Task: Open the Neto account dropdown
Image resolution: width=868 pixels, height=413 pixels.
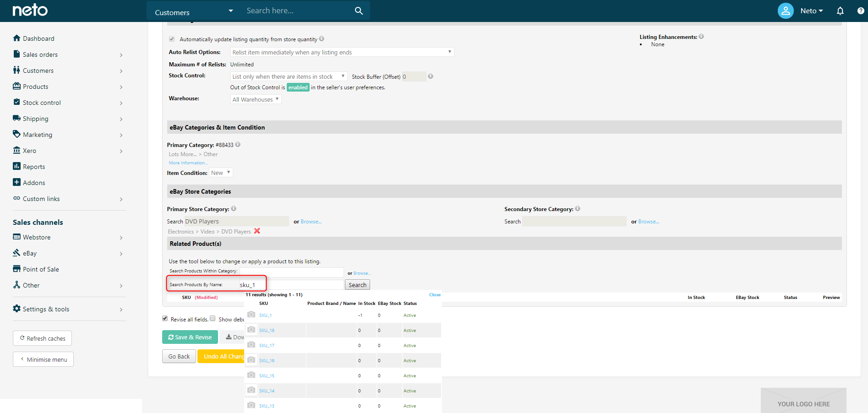Action: pyautogui.click(x=812, y=11)
